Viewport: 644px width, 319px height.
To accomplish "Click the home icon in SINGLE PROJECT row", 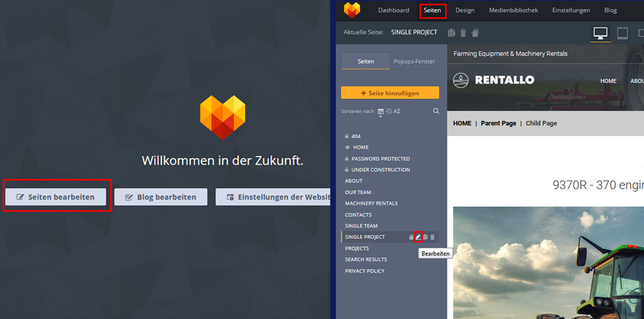I will [411, 237].
